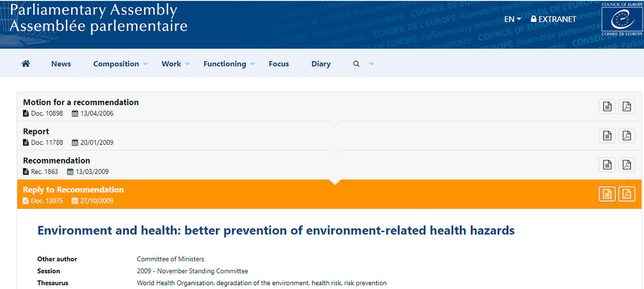
Task: Click the Thesaurus label
Action: tap(53, 283)
